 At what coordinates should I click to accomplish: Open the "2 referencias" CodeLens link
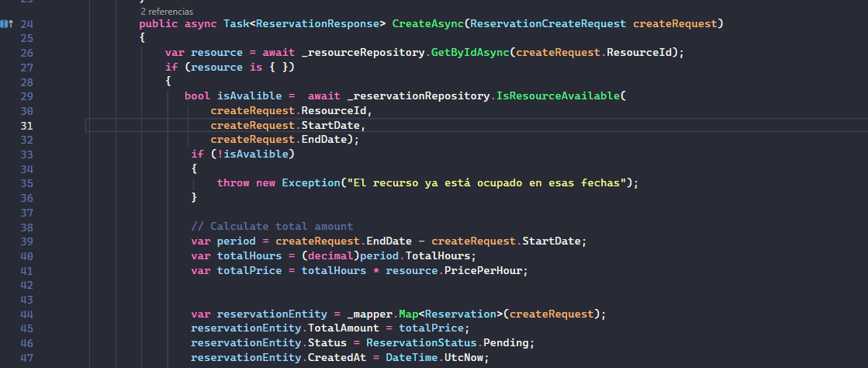point(167,11)
